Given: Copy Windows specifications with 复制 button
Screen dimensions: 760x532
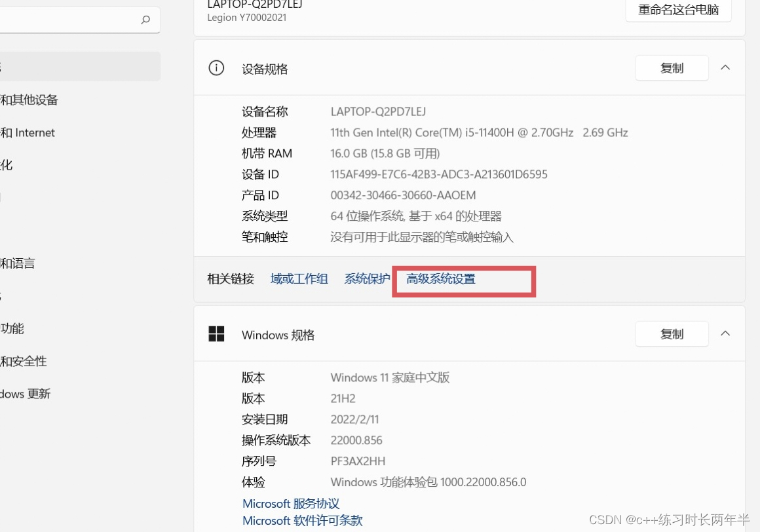Looking at the screenshot, I should (x=672, y=334).
